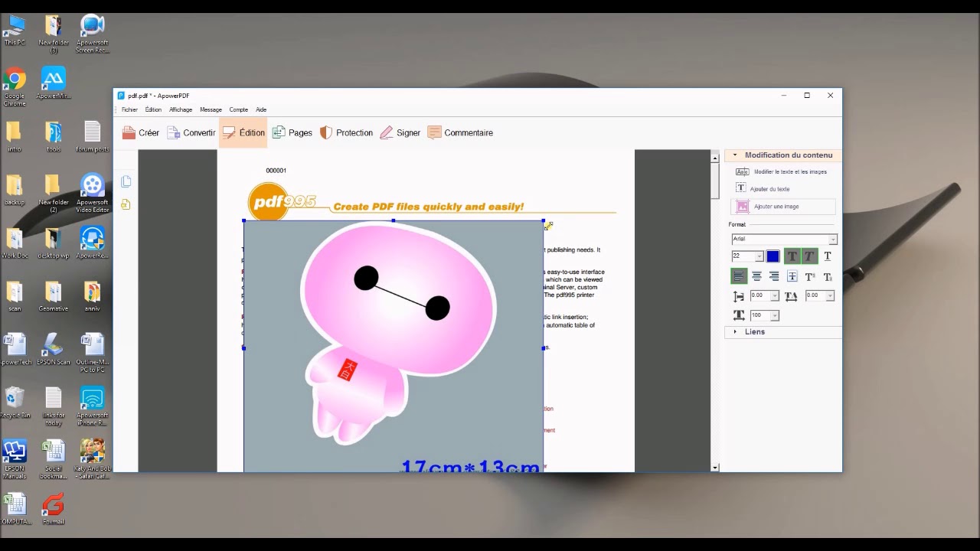Open the Signer toolbar tab
The image size is (980, 551).
point(400,132)
